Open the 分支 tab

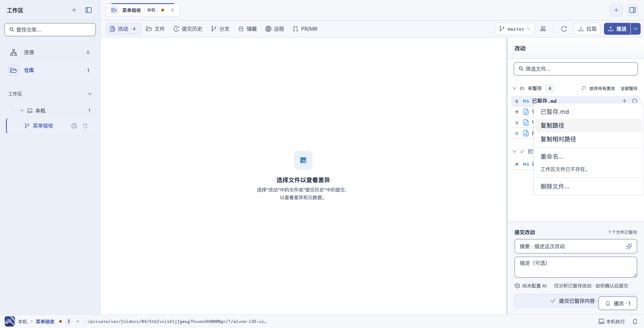(x=220, y=29)
